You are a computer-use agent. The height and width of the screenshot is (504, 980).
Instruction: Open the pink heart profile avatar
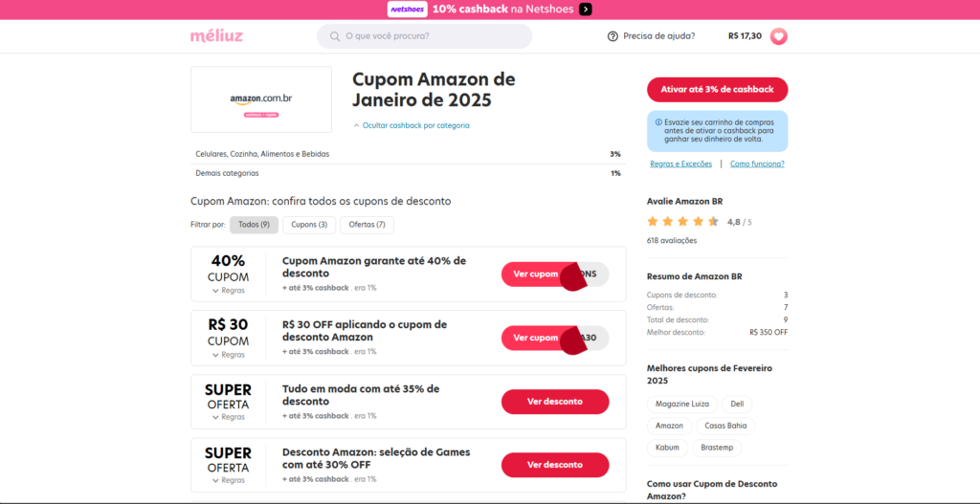click(779, 36)
